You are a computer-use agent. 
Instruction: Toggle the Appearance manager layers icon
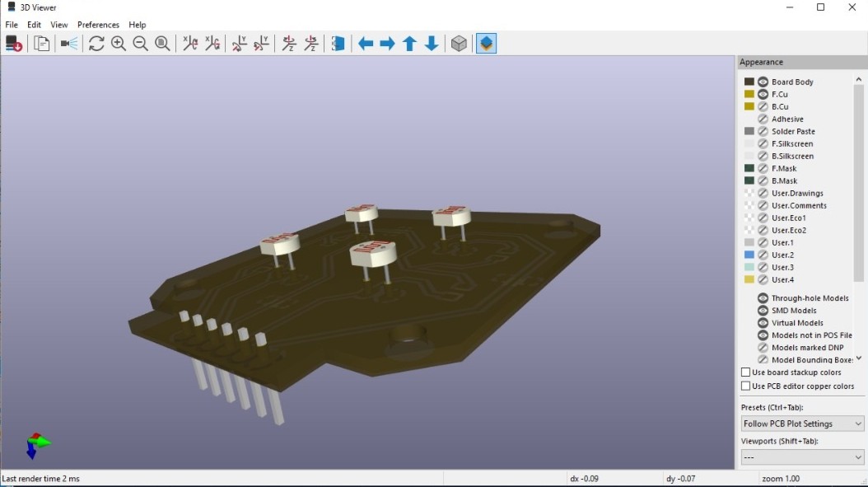click(487, 43)
